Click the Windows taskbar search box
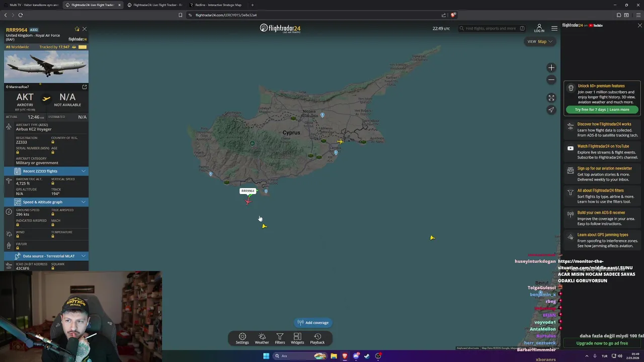This screenshot has width=644, height=362. click(300, 356)
